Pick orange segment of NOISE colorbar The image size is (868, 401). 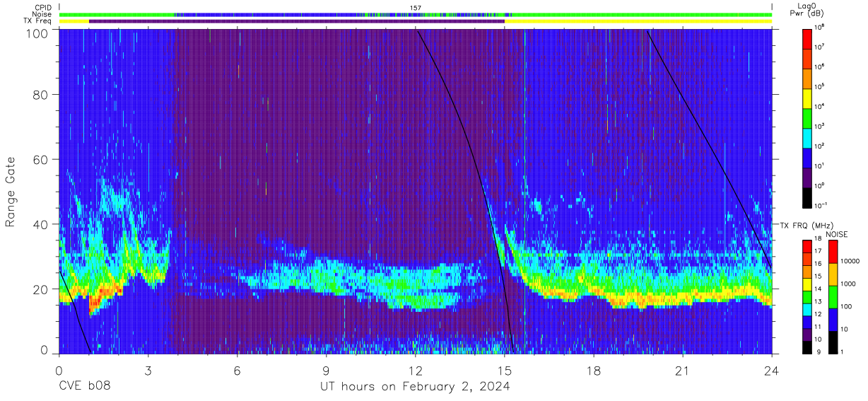pyautogui.click(x=834, y=274)
